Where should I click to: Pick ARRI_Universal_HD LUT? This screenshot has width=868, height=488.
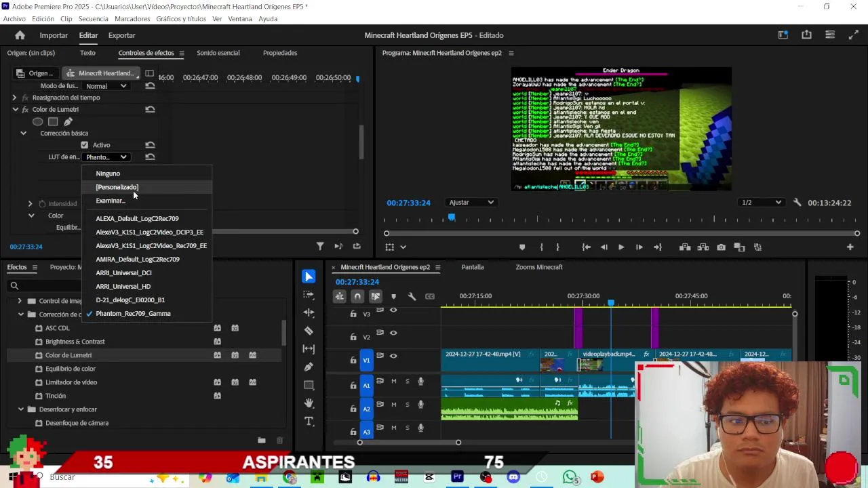(123, 287)
